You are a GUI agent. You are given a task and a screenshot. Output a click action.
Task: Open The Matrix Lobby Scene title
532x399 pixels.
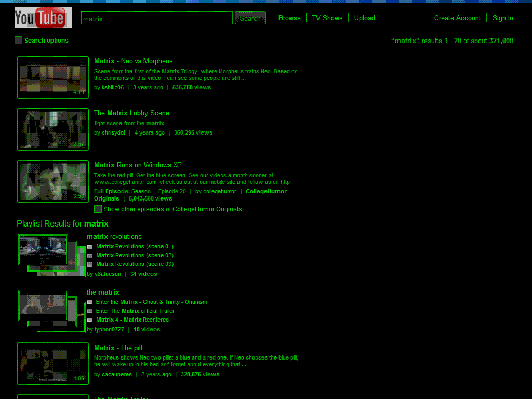(x=131, y=113)
